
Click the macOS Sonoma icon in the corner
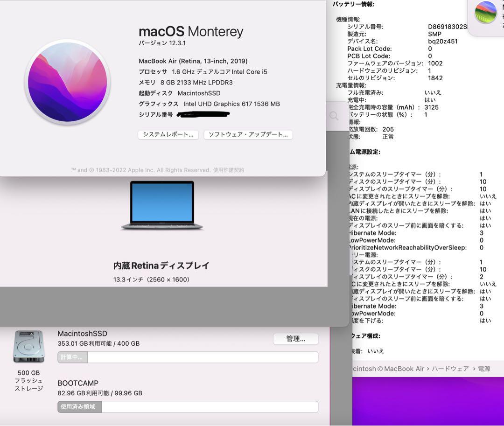pyautogui.click(x=486, y=12)
